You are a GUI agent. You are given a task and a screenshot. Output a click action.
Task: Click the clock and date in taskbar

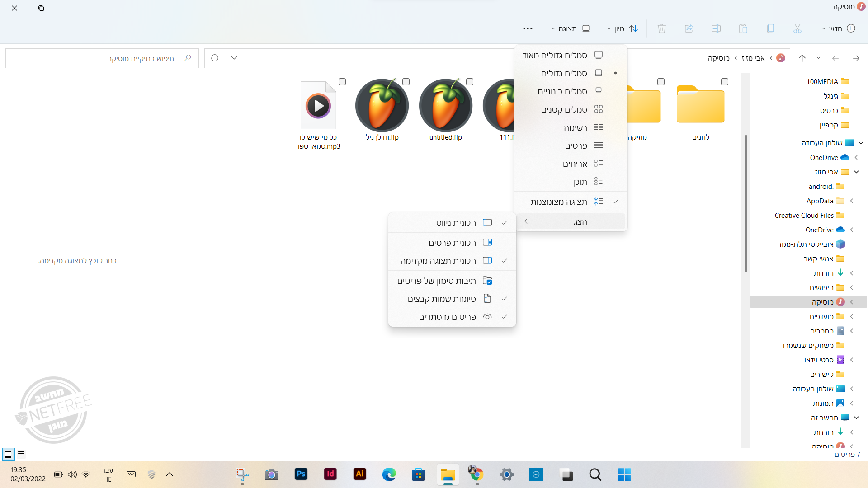pos(28,474)
